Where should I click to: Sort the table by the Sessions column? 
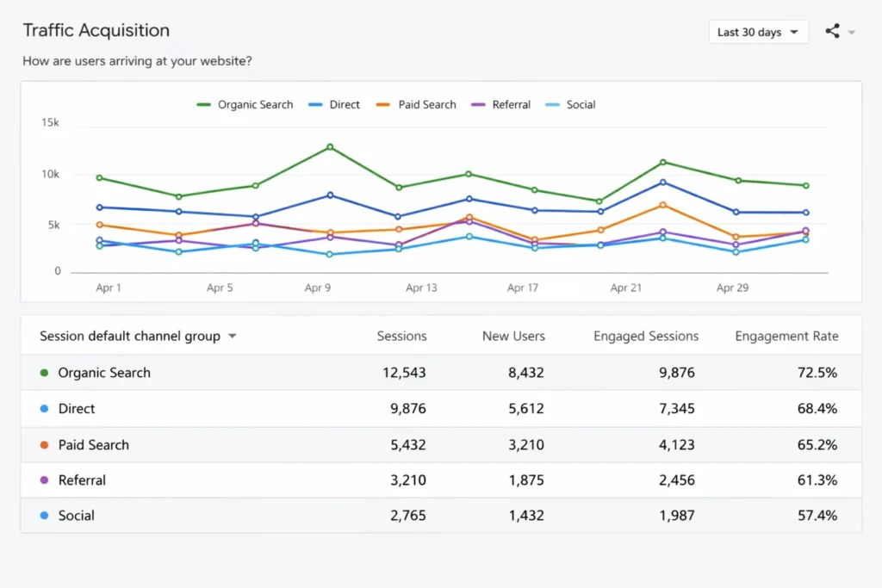click(x=401, y=336)
